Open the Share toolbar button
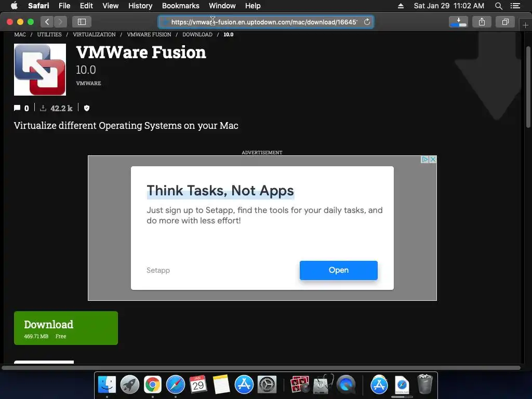The image size is (532, 399). (x=482, y=22)
